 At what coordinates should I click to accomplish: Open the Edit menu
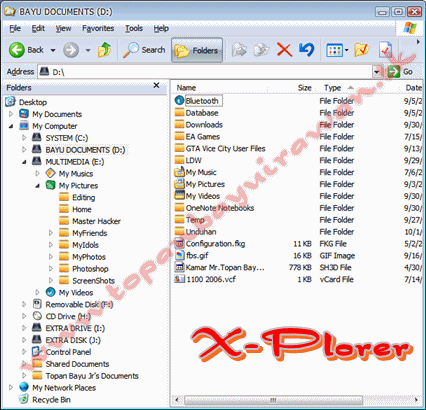(38, 29)
